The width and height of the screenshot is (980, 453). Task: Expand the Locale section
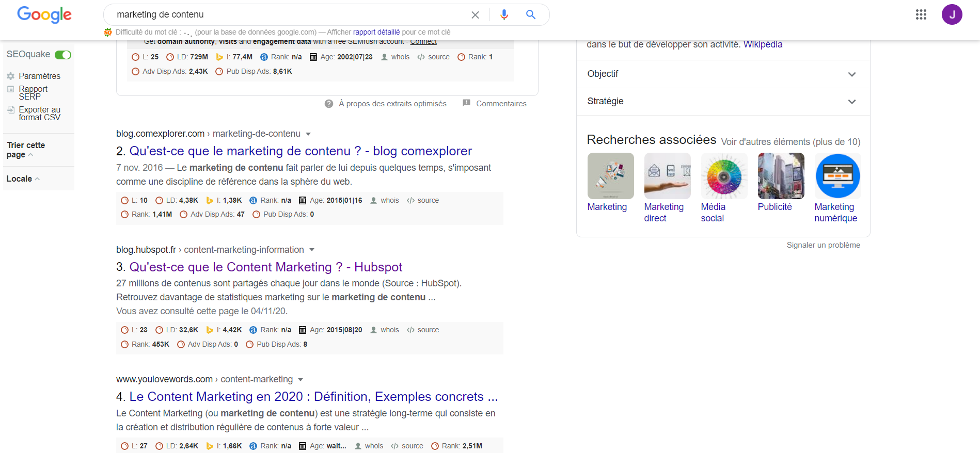click(x=23, y=179)
